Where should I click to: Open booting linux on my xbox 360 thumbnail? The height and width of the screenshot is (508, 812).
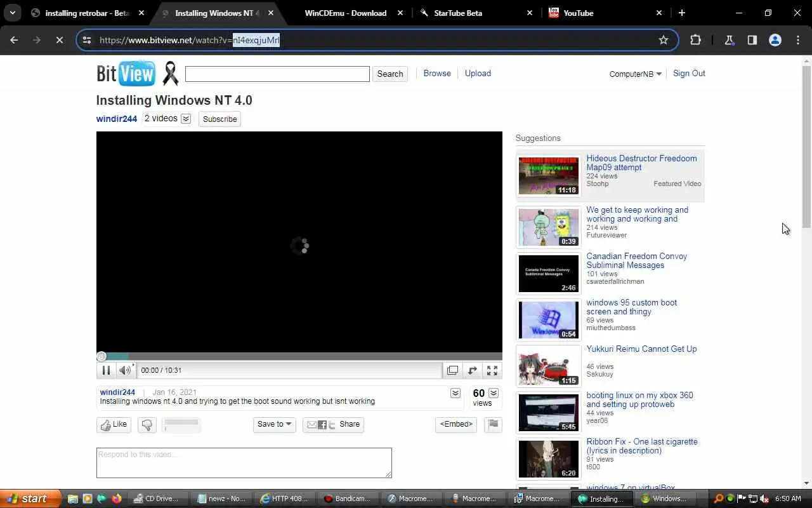click(549, 413)
